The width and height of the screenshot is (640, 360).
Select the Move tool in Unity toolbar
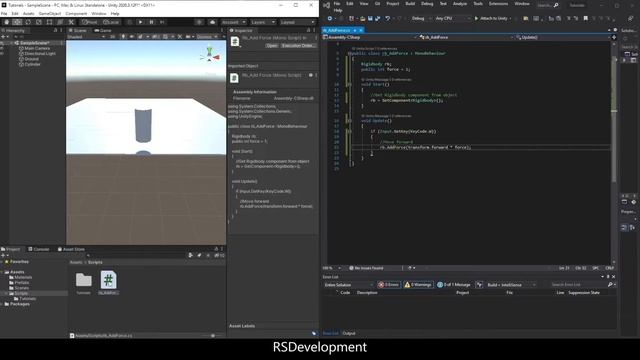(17, 22)
